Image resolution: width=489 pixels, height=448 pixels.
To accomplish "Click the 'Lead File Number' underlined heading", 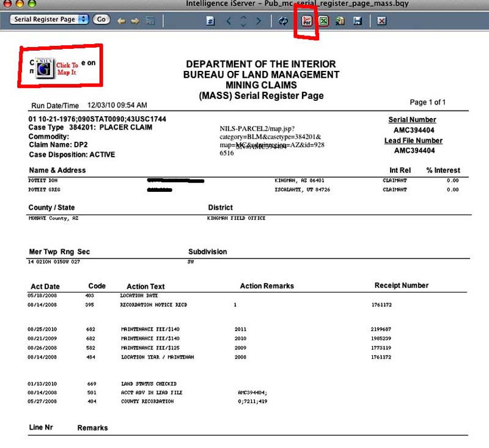I will (413, 141).
